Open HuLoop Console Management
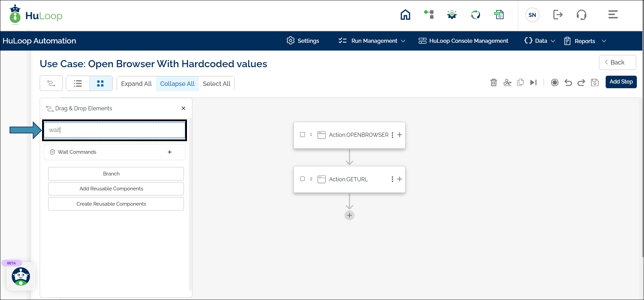Image resolution: width=644 pixels, height=300 pixels. pyautogui.click(x=463, y=41)
